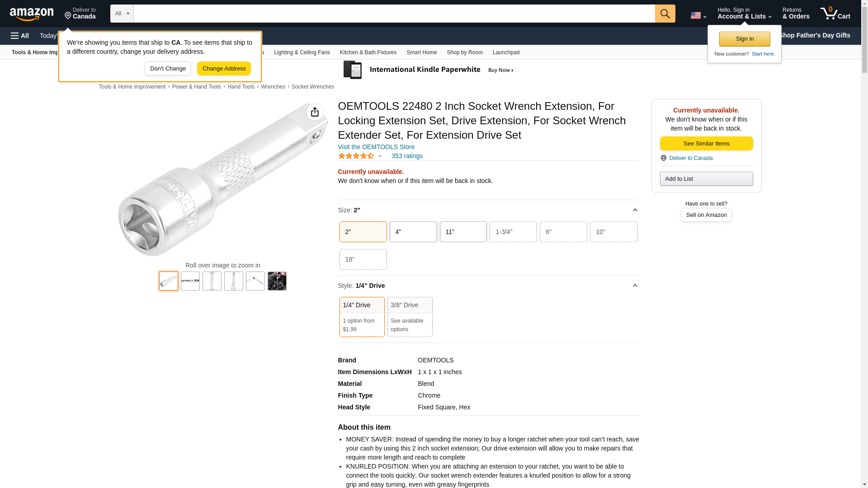Screen dimensions: 868x488
Task: Open the All hamburger menu
Action: (x=20, y=36)
